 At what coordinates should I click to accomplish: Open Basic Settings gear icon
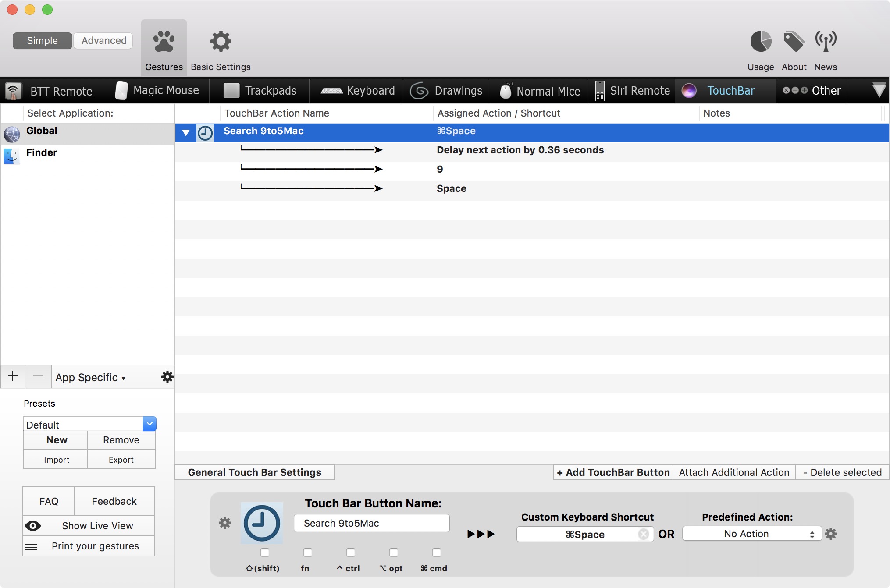click(221, 42)
